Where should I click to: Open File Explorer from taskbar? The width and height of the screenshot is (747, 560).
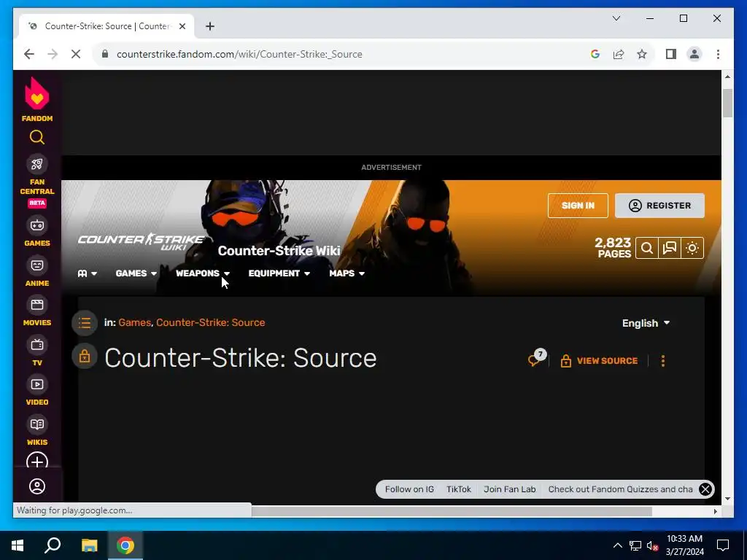point(90,545)
